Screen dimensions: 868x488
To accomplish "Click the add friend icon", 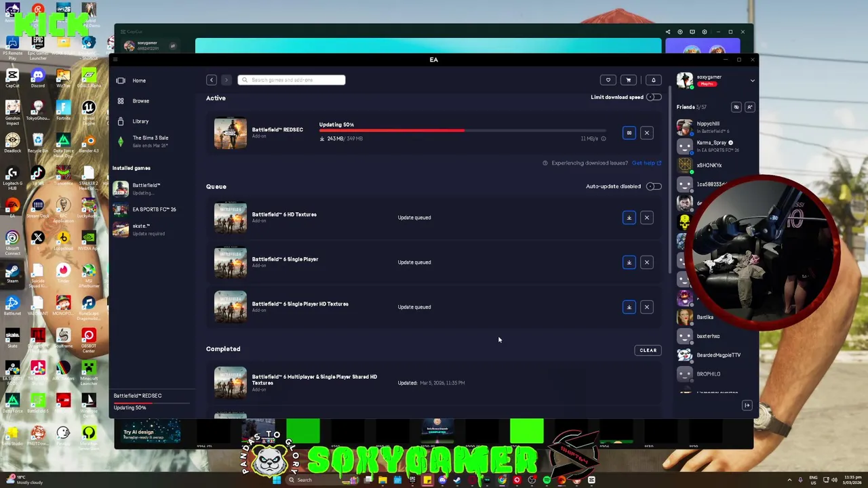I will point(749,107).
